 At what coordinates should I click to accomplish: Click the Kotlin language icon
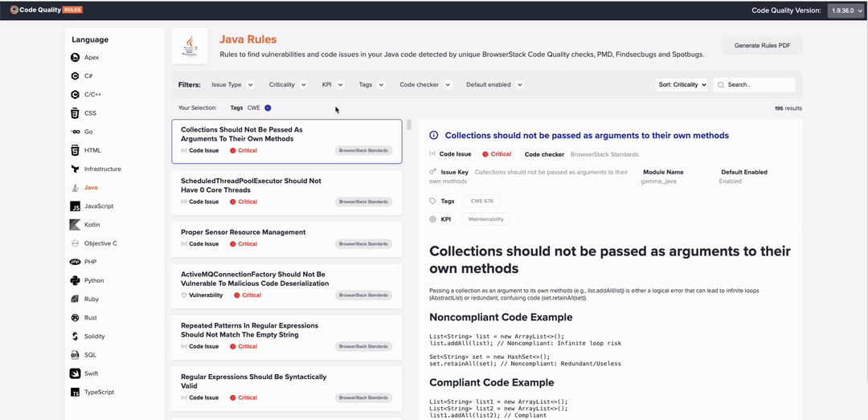[75, 225]
